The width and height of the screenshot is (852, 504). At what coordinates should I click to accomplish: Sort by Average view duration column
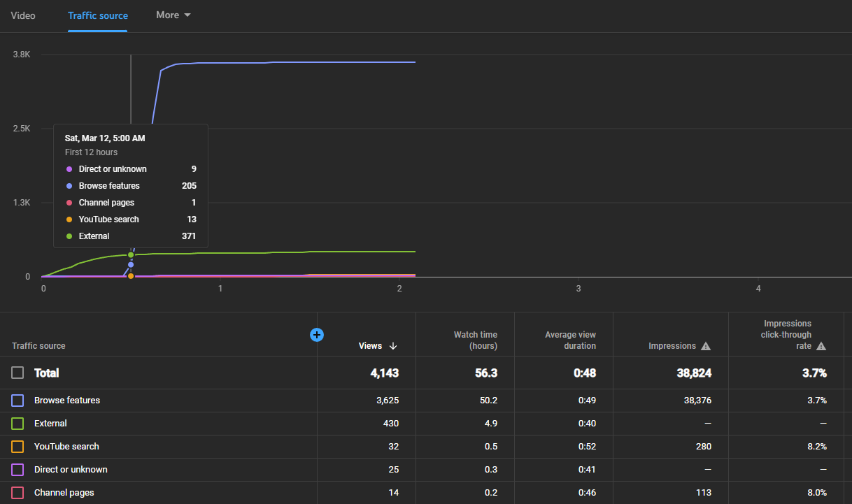[571, 340]
